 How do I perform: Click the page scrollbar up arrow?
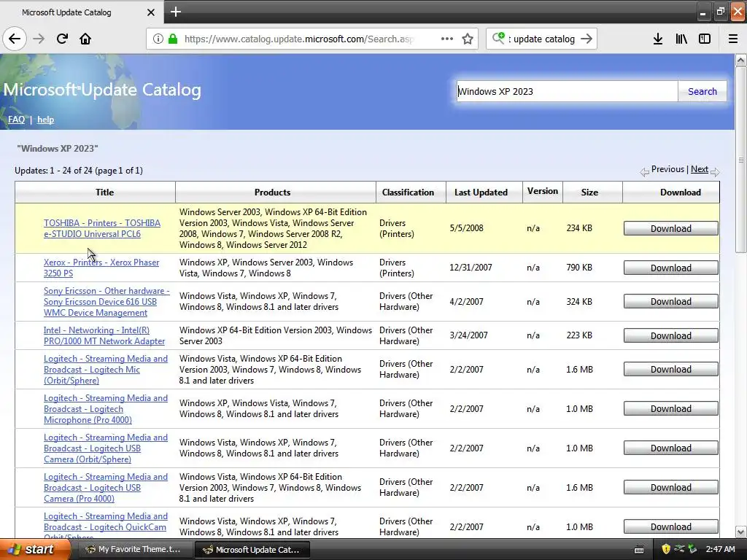pos(741,60)
